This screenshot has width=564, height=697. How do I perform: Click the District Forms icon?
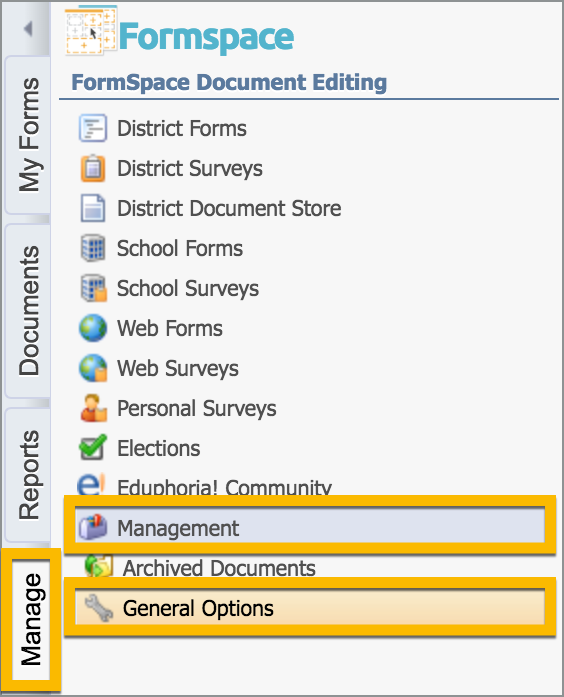pos(93,128)
